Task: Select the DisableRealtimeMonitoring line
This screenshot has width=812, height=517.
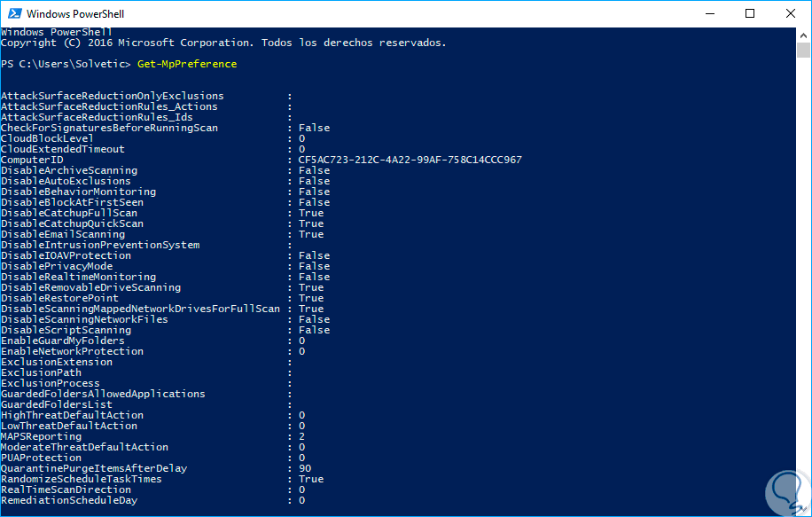Action: click(x=78, y=277)
